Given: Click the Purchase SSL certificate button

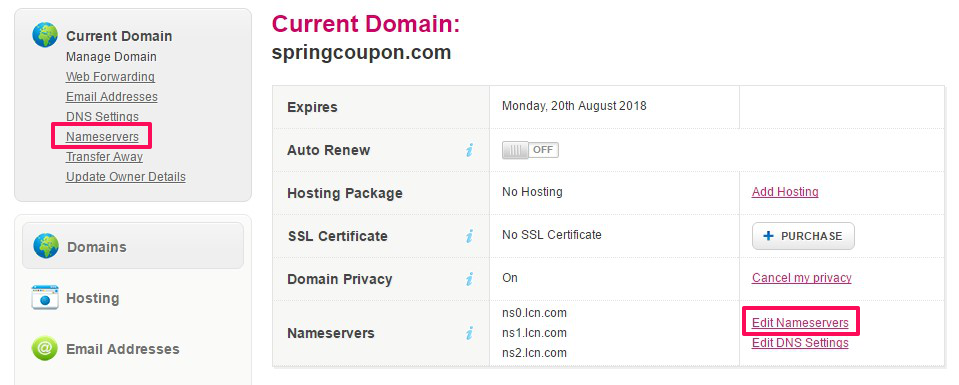Looking at the screenshot, I should (x=803, y=236).
